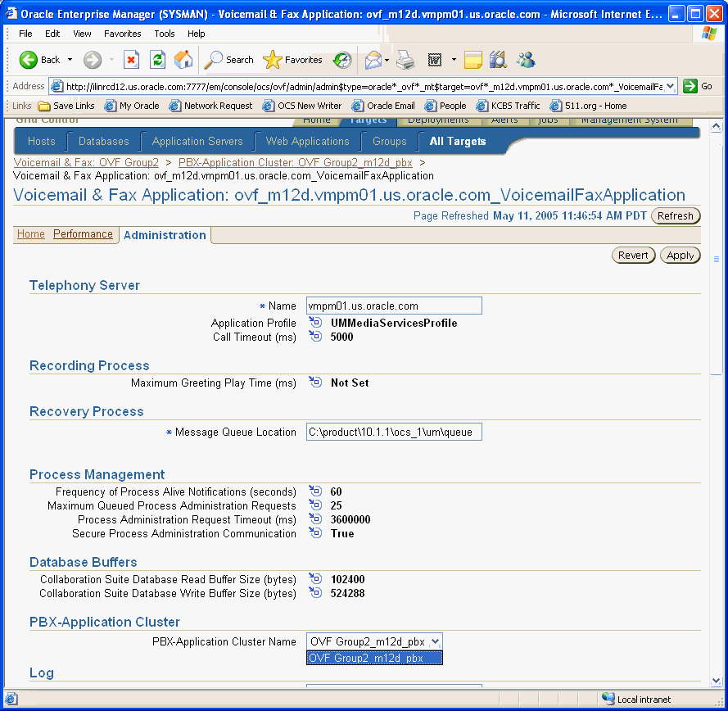The image size is (728, 711).
Task: Click the Edit with Microsoft Word icon
Action: 435,60
